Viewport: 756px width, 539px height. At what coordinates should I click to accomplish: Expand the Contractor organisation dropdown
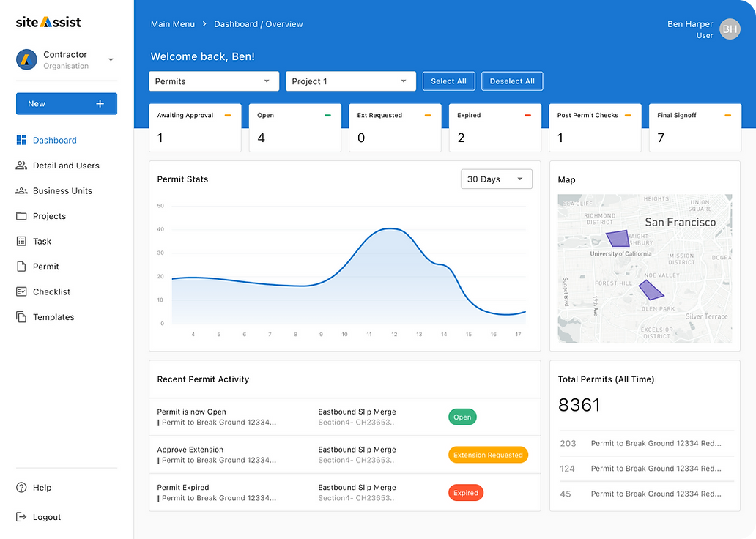coord(111,60)
